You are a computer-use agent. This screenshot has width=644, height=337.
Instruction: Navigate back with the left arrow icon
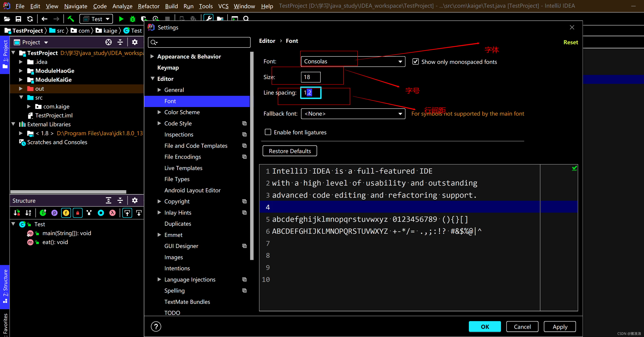pos(44,19)
